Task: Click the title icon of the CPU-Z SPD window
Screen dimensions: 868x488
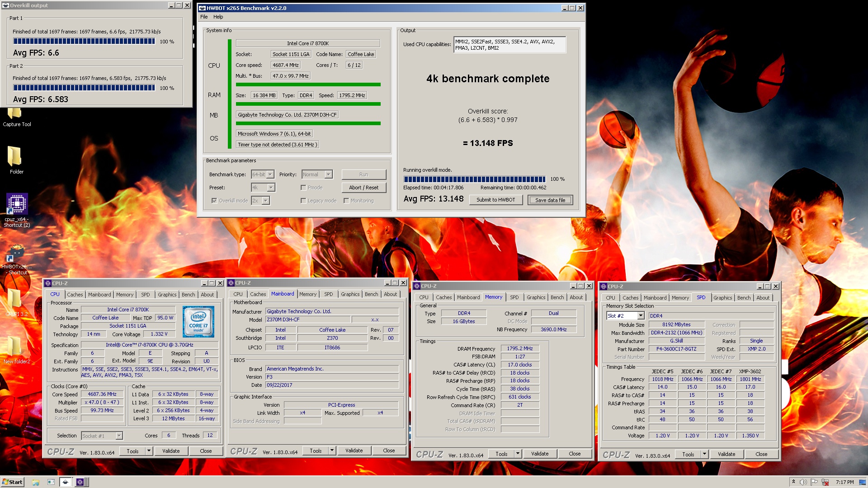Action: [x=604, y=286]
